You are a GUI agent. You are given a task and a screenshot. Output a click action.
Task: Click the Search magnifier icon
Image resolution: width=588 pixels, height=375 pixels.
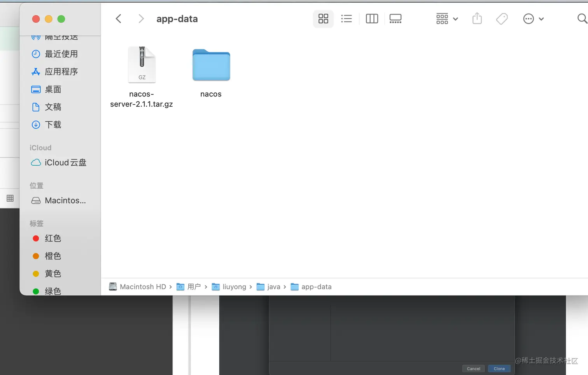coord(582,19)
